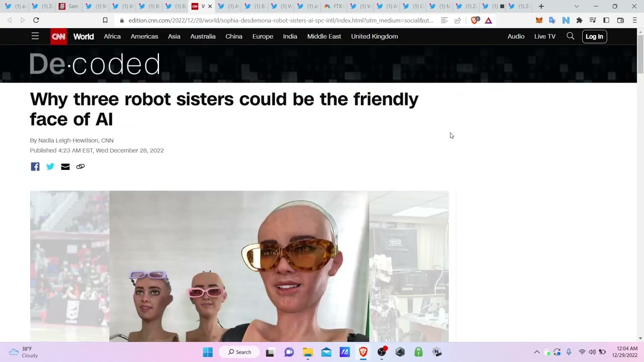
Task: Open the Google Translate extension
Action: point(552,20)
